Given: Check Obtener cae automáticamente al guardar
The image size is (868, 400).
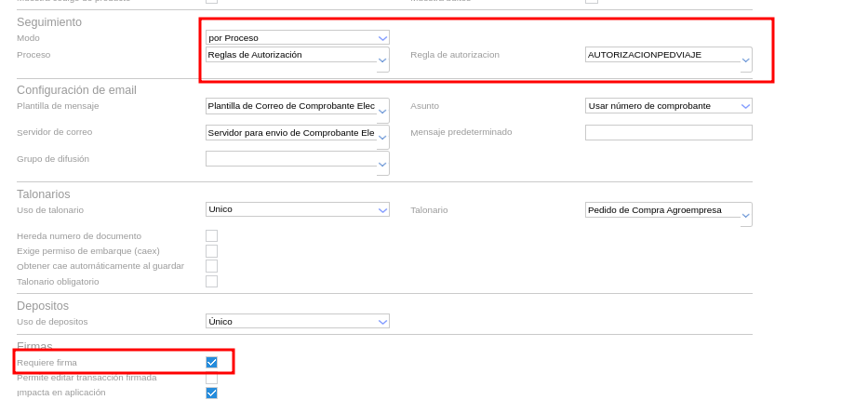Looking at the screenshot, I should pyautogui.click(x=211, y=266).
